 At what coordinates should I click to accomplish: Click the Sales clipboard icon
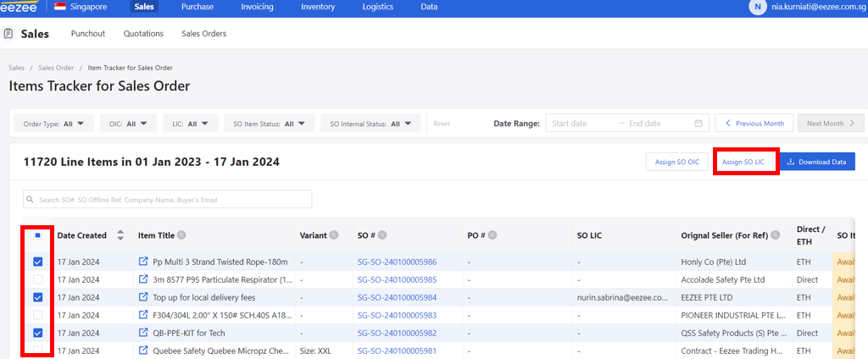tap(8, 34)
